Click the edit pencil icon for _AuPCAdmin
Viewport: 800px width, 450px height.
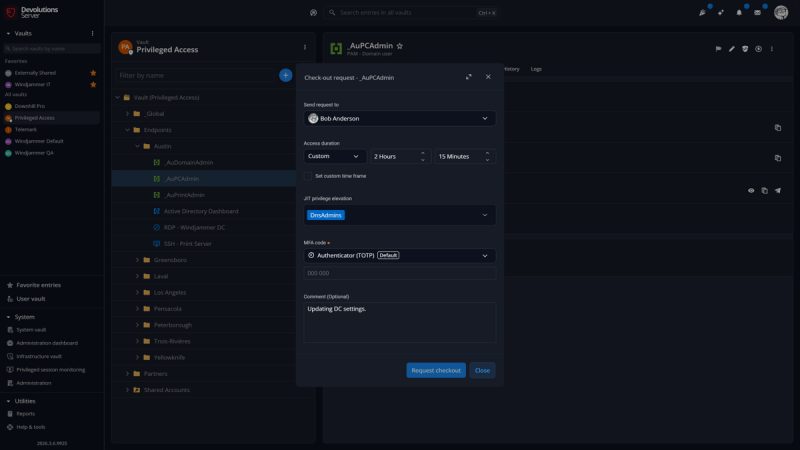[x=732, y=49]
